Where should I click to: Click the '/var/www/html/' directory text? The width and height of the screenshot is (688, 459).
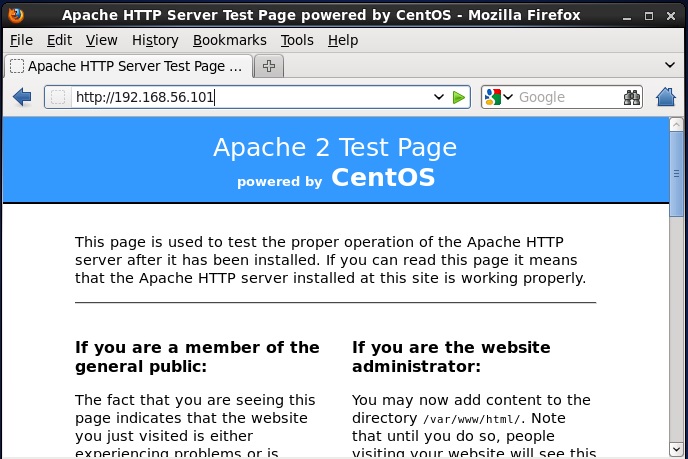[471, 419]
